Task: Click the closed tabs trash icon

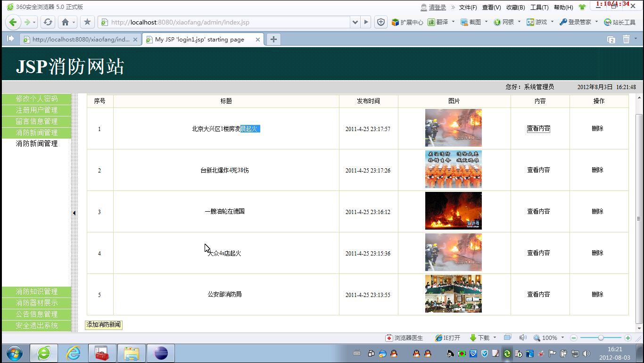Action: 626,40
